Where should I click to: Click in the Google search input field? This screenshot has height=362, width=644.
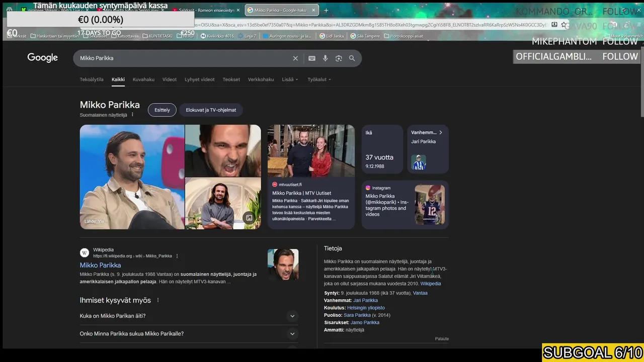(x=184, y=58)
